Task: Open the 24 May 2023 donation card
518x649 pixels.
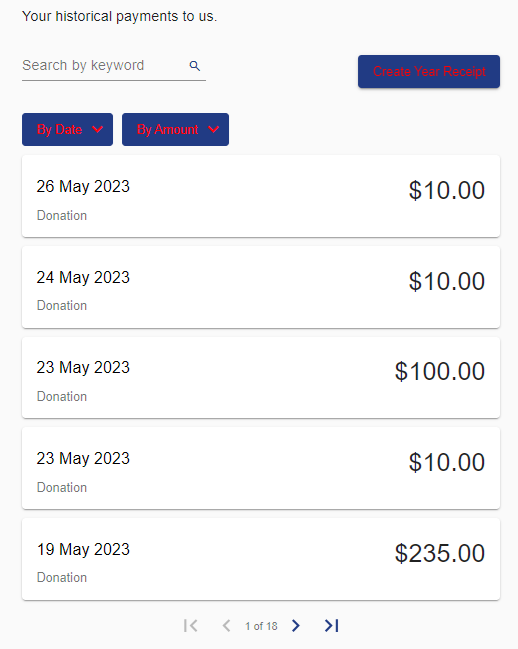Action: [261, 287]
